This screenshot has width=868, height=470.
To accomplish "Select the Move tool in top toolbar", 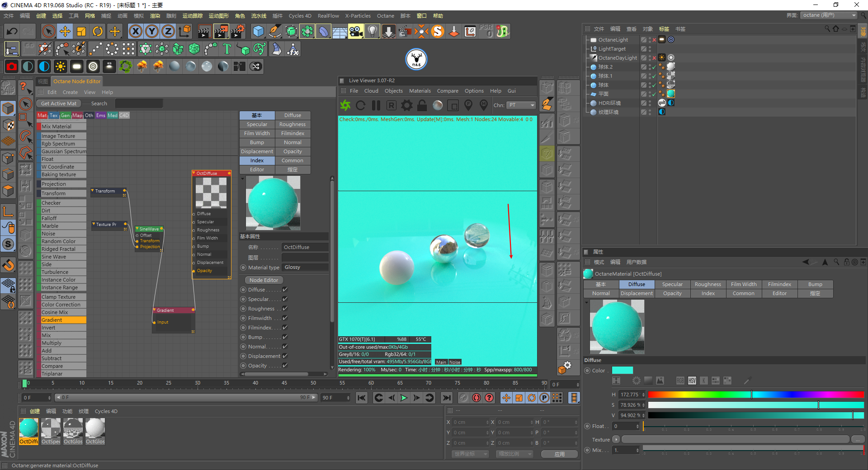I will coord(65,31).
